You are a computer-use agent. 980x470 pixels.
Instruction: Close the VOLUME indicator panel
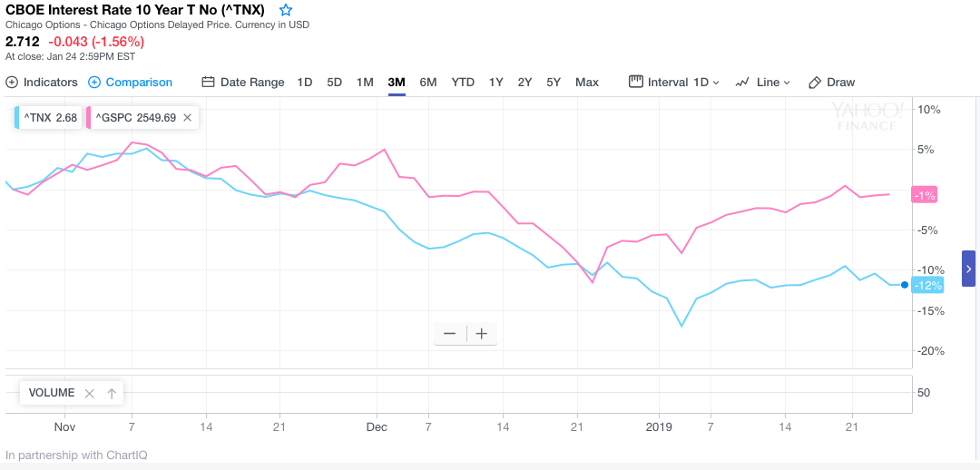pyautogui.click(x=89, y=393)
